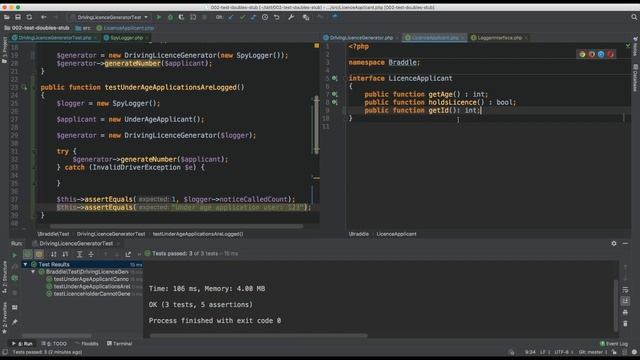The width and height of the screenshot is (640, 360).
Task: Collapse Braddle\Test\DrivingLicenceGen tree node
Action: pyautogui.click(x=33, y=272)
